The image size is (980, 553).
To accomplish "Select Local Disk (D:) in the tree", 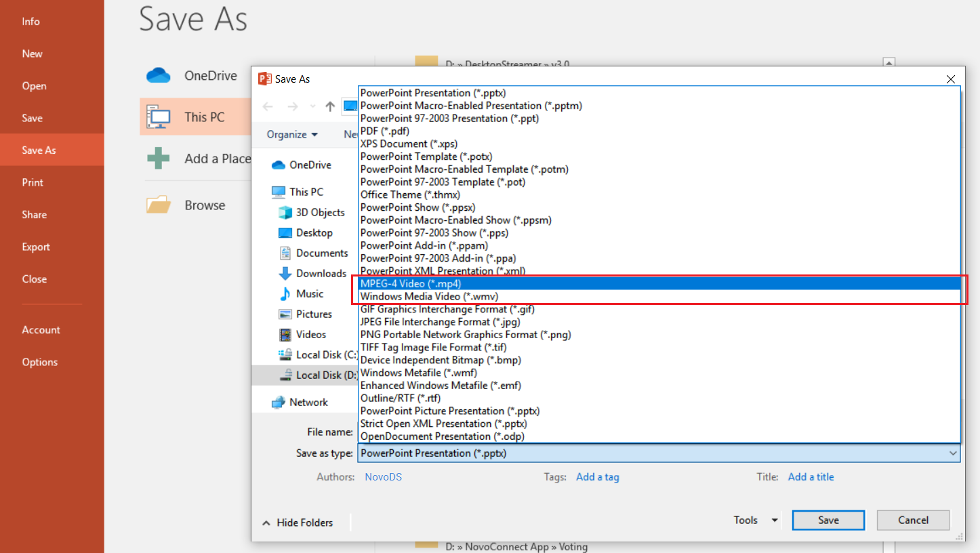I will pyautogui.click(x=304, y=375).
